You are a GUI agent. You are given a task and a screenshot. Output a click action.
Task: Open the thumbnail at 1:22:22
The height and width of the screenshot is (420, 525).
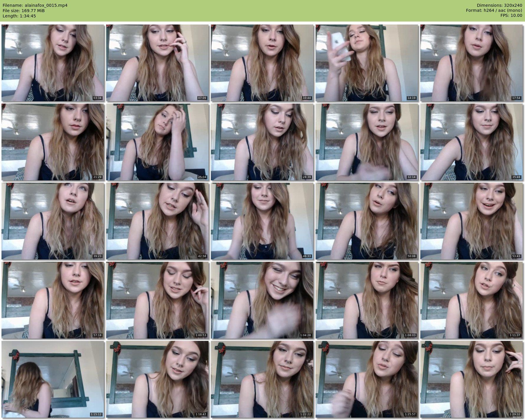tap(262, 379)
